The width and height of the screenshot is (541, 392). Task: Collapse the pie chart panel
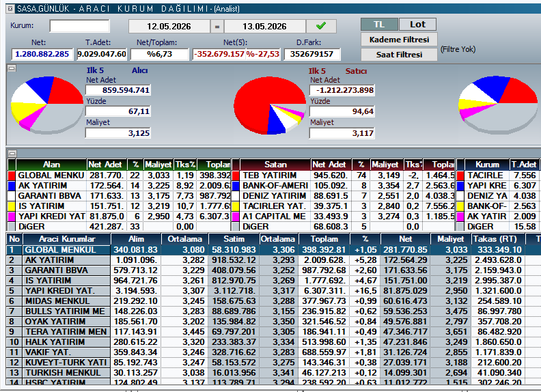[x=12, y=68]
